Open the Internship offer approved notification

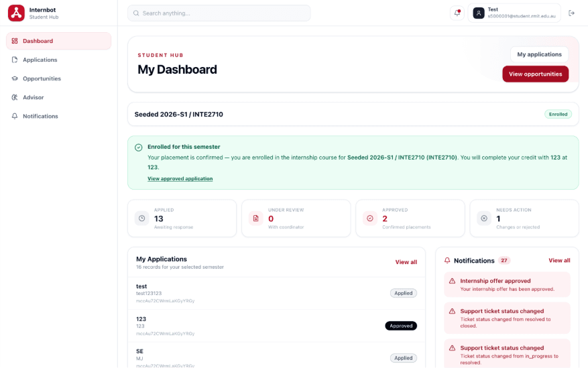(507, 284)
